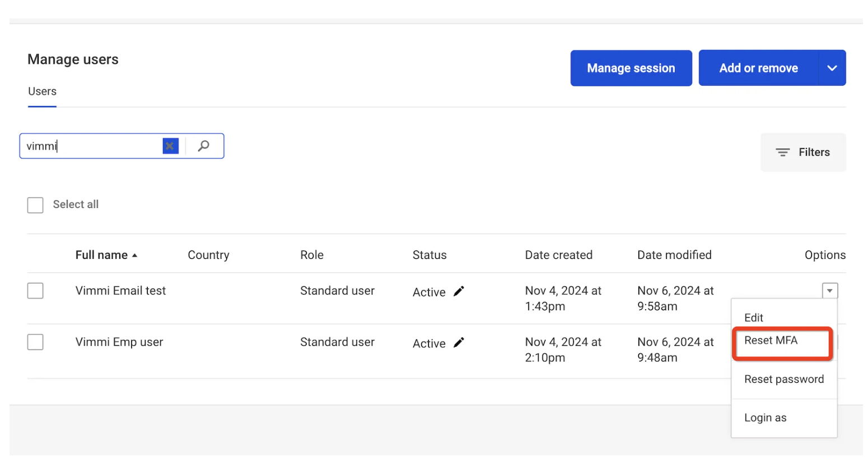Click the pencil icon next to Vimmi Emp user status

point(459,342)
